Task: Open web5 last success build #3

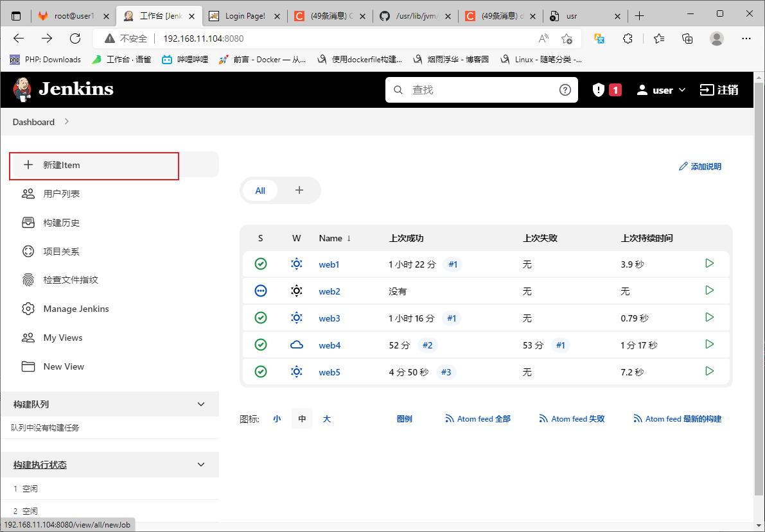Action: click(446, 372)
